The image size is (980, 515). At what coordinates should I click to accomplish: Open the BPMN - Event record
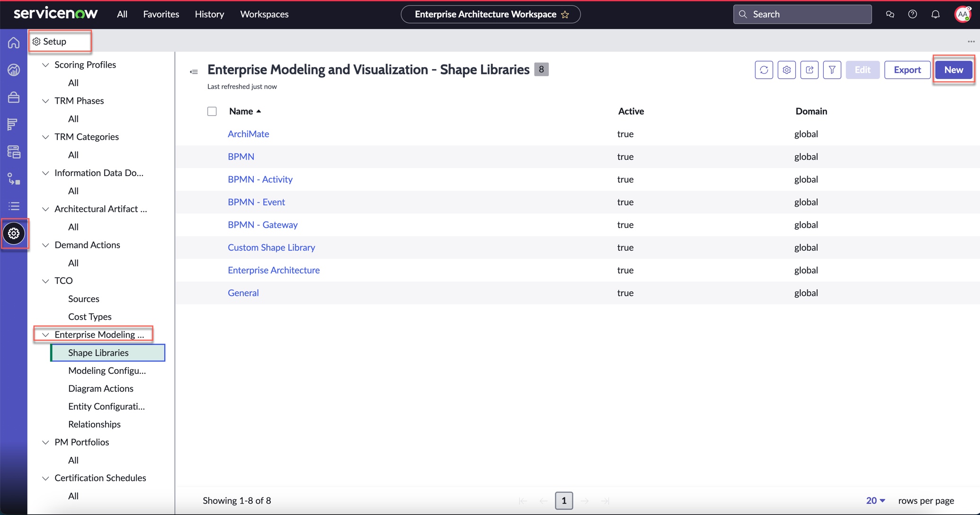pyautogui.click(x=256, y=202)
